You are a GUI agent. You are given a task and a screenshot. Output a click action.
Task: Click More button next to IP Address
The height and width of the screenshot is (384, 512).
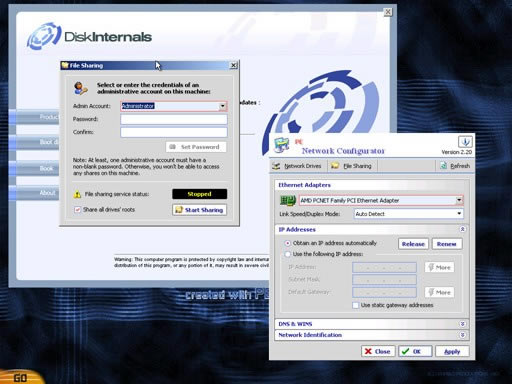pos(439,267)
